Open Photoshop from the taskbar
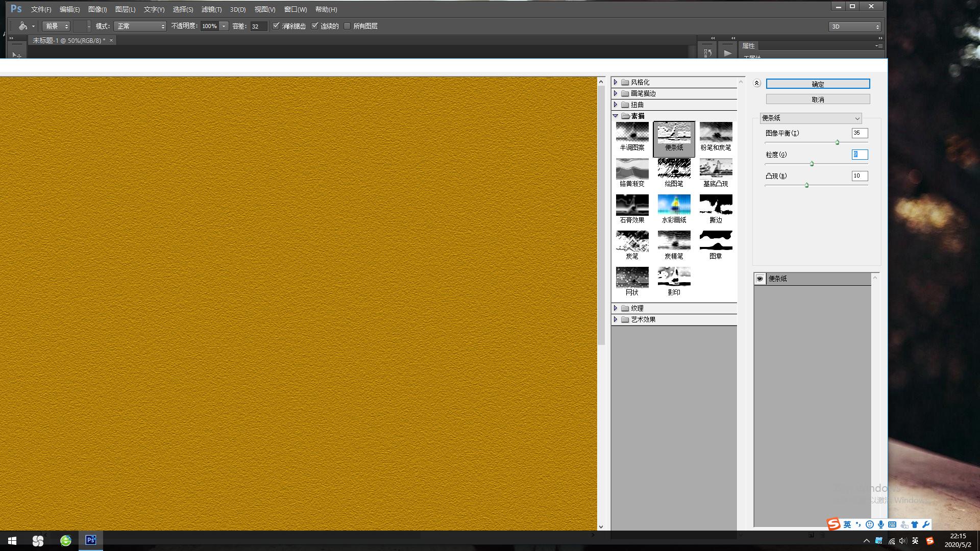The width and height of the screenshot is (980, 551). (x=91, y=540)
